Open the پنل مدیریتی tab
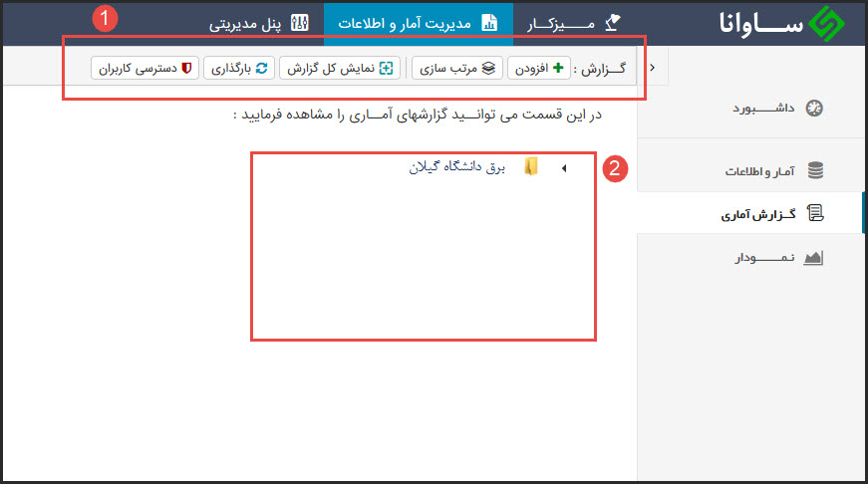 (259, 23)
